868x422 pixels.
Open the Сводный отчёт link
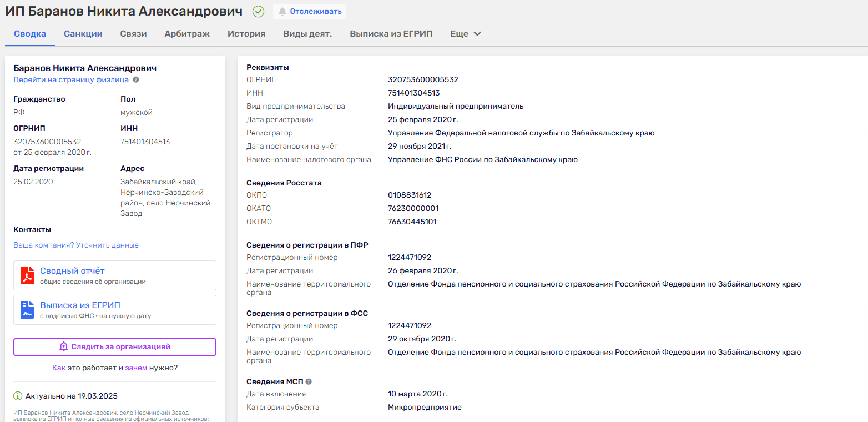pos(72,271)
